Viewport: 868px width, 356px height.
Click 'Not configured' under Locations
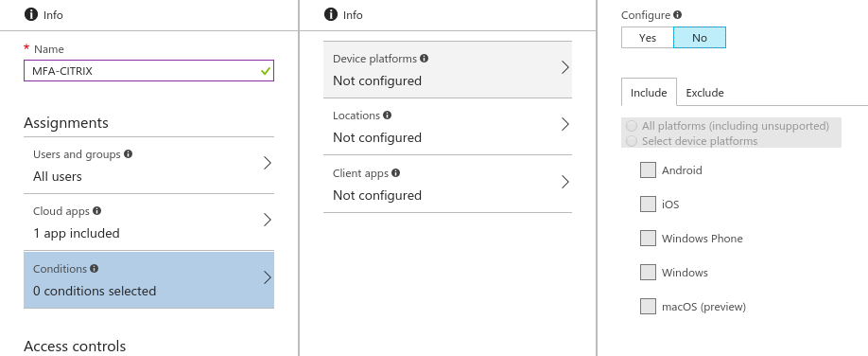[x=377, y=137]
